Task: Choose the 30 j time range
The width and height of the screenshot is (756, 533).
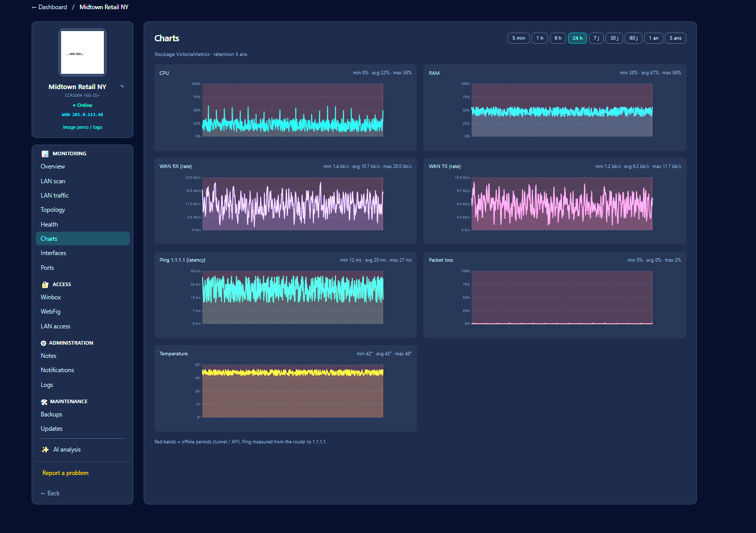Action: click(x=614, y=38)
